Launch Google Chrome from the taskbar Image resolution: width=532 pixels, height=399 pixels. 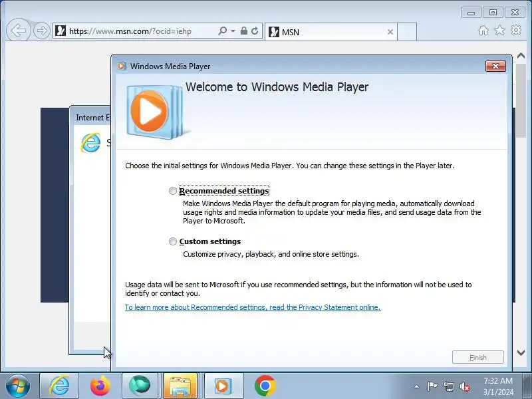pyautogui.click(x=265, y=386)
